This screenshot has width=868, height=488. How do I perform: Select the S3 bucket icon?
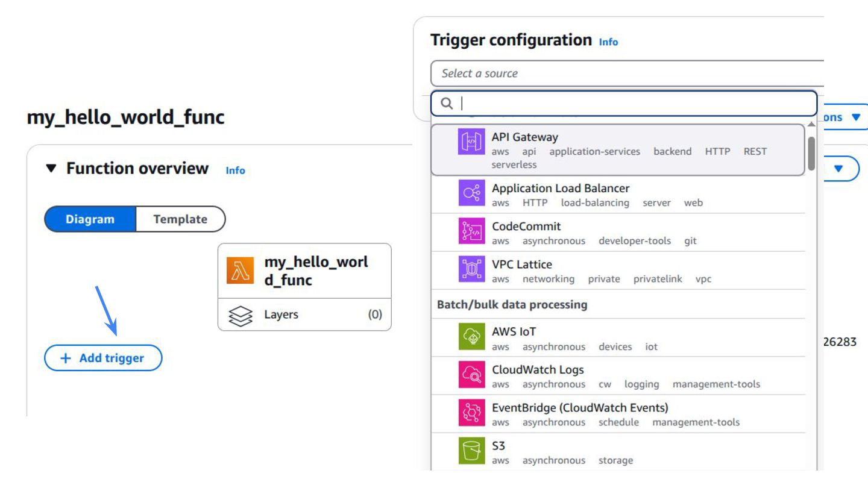(471, 451)
